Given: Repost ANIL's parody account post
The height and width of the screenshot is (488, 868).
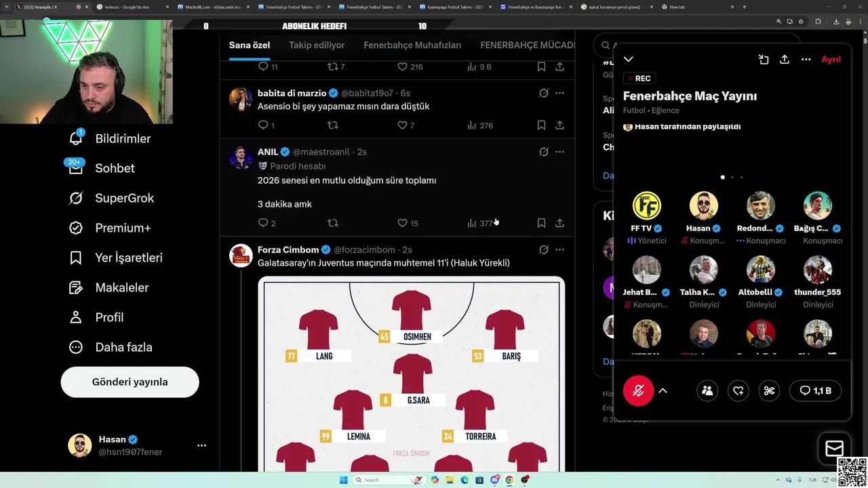Looking at the screenshot, I should pos(332,223).
